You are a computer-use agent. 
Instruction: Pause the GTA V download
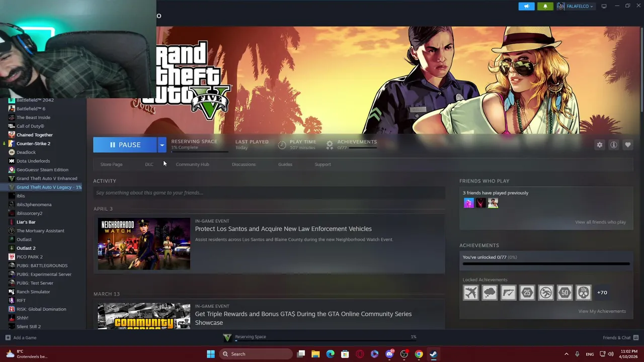pyautogui.click(x=125, y=145)
